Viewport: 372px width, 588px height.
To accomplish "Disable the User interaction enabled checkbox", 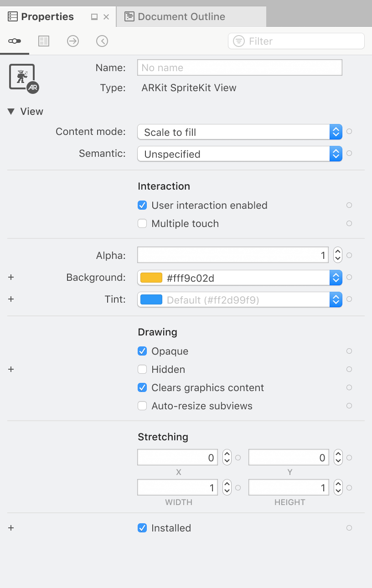I will coord(142,205).
